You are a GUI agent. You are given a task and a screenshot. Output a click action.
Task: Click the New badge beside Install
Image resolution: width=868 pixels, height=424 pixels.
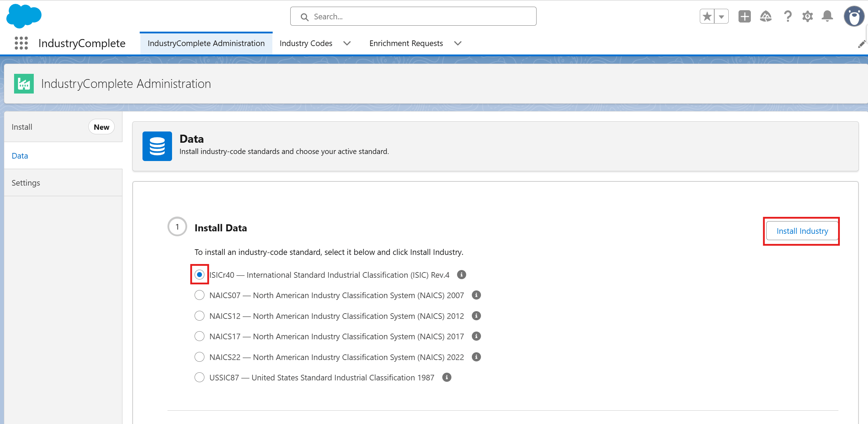pyautogui.click(x=101, y=127)
